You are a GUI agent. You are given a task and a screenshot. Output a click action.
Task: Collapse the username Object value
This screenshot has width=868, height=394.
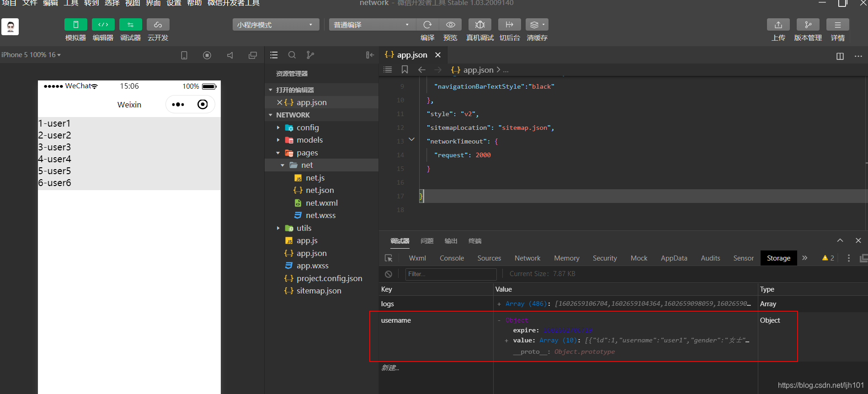[x=499, y=320]
